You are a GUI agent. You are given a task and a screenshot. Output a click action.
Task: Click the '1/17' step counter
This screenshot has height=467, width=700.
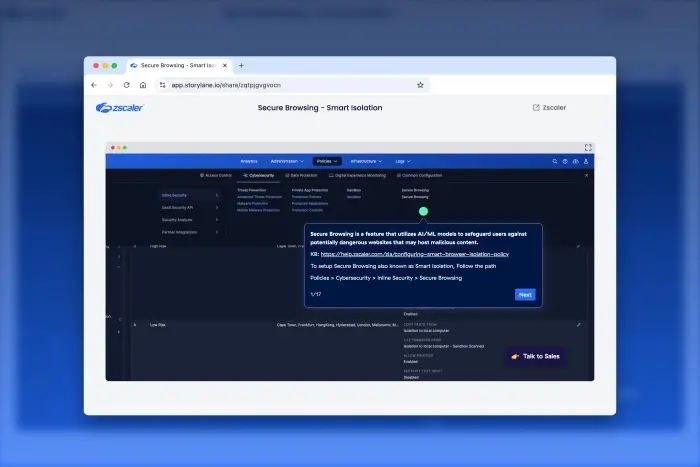(316, 295)
